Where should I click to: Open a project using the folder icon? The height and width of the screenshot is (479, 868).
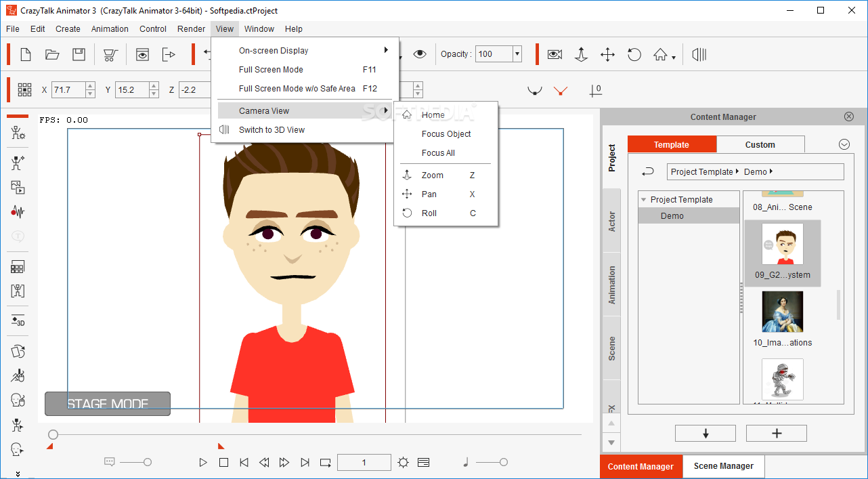click(x=52, y=54)
